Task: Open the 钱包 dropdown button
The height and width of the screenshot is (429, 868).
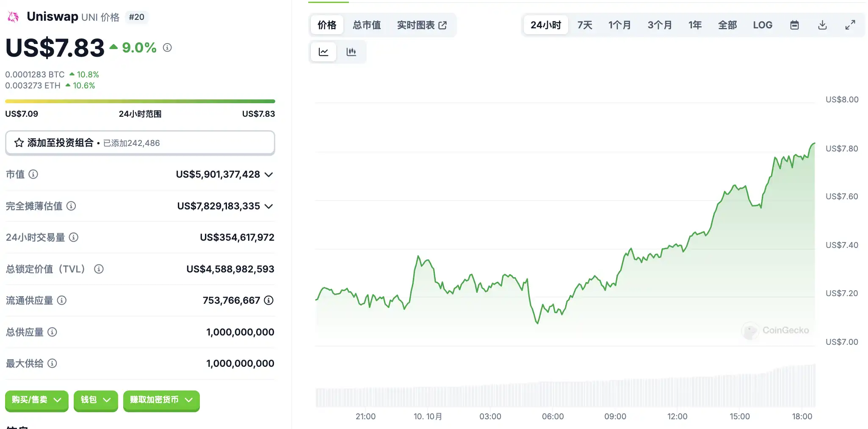Action: (x=96, y=400)
